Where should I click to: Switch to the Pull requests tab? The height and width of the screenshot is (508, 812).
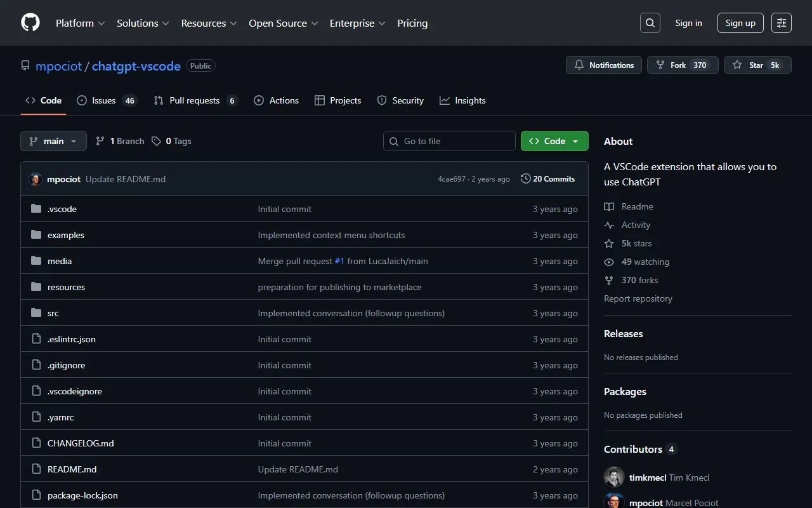195,100
